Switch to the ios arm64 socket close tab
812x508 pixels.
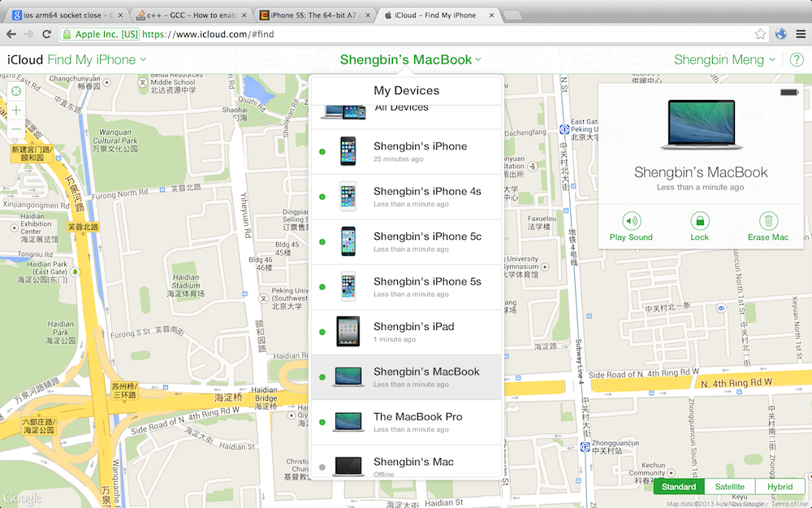tap(67, 15)
